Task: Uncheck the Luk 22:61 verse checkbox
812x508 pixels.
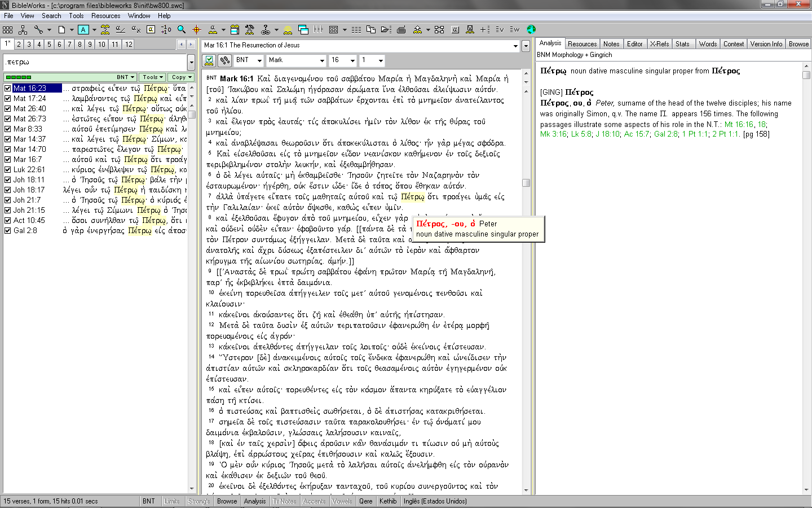Action: pos(8,169)
